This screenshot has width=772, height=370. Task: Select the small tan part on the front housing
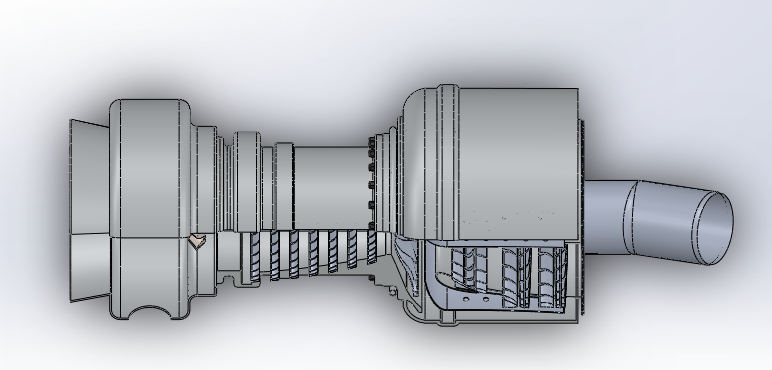[197, 241]
